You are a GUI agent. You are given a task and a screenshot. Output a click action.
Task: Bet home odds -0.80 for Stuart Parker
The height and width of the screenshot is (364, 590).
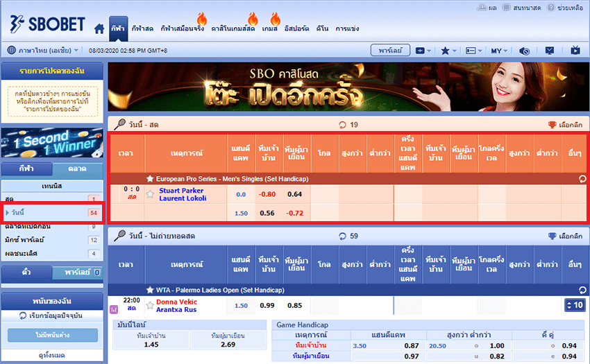(x=267, y=194)
